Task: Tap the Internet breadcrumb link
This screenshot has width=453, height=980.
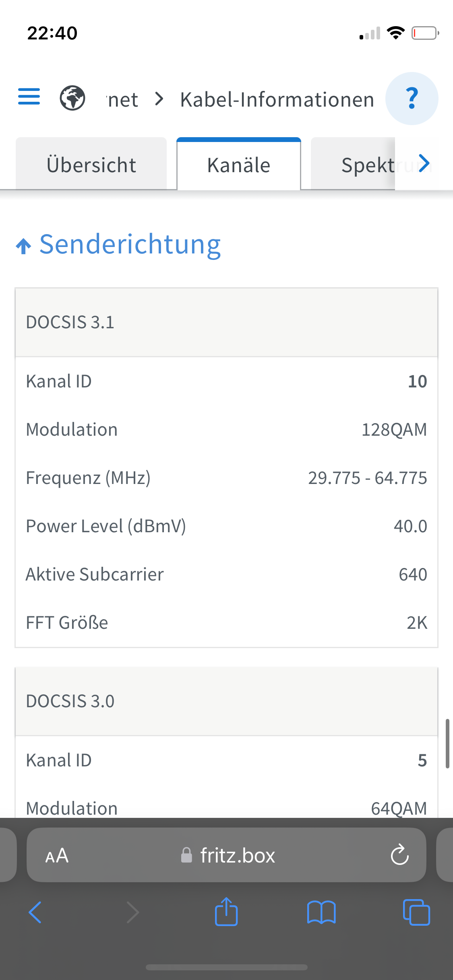Action: click(x=122, y=99)
